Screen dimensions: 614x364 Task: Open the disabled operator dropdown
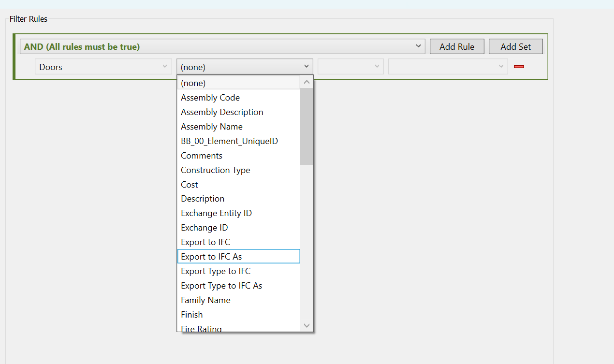click(x=350, y=67)
